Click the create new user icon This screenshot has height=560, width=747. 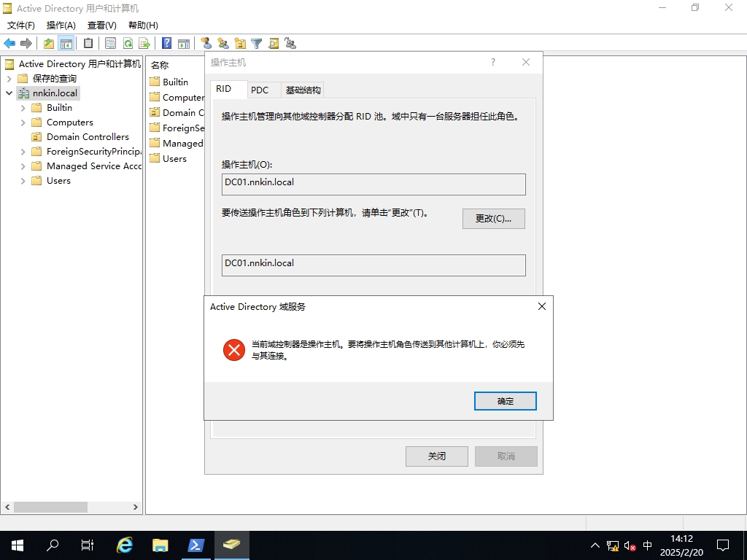[206, 44]
